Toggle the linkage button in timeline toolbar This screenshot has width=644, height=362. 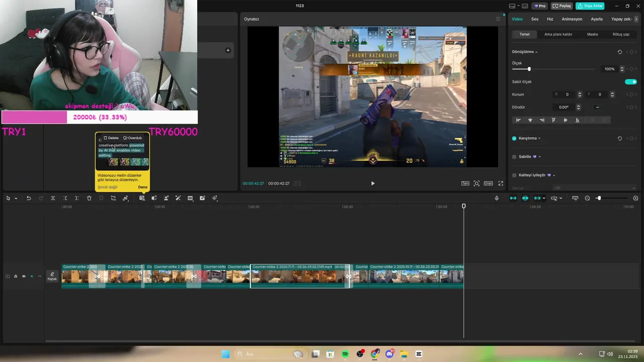(x=537, y=198)
